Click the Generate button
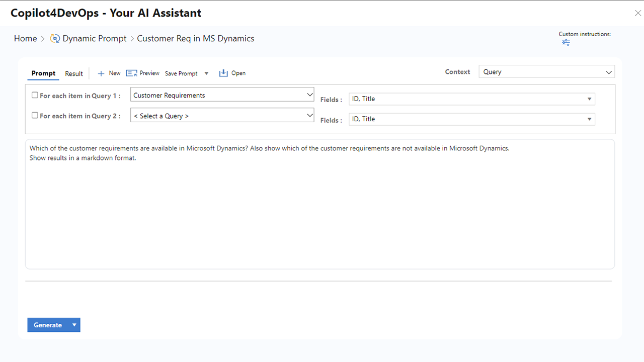The width and height of the screenshot is (644, 362). 48,325
